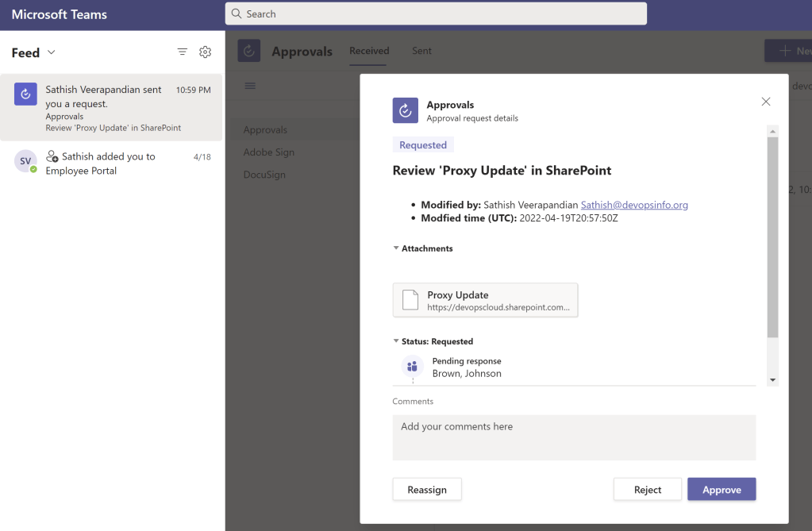812x531 pixels.
Task: Click the Proxy Update document file icon
Action: tap(410, 300)
